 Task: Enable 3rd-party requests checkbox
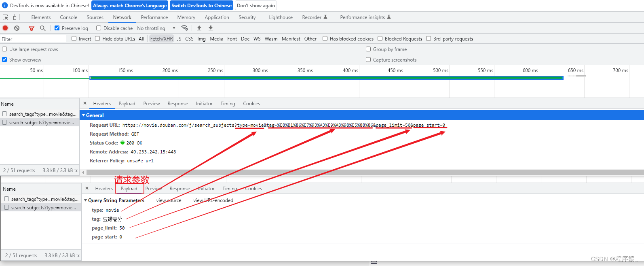click(x=429, y=38)
